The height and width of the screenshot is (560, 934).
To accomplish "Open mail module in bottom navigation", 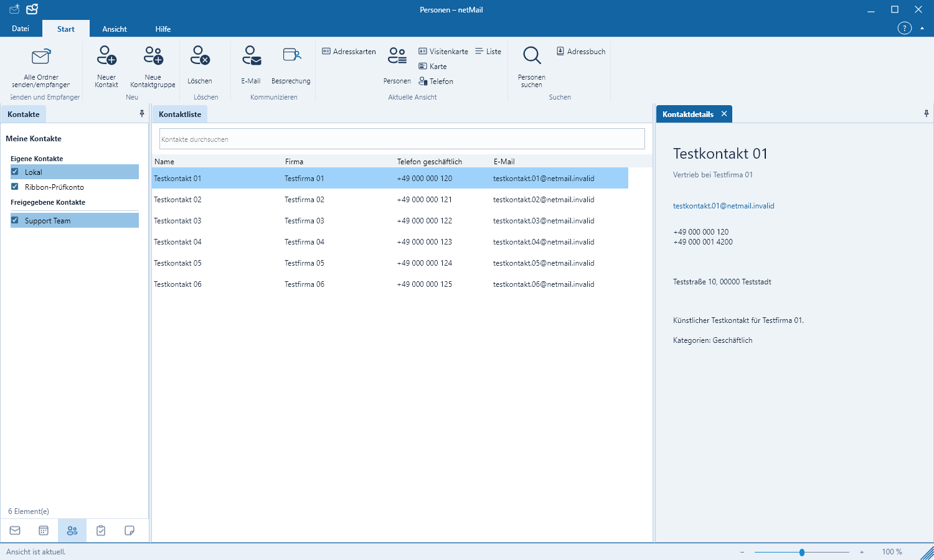I will pyautogui.click(x=15, y=531).
